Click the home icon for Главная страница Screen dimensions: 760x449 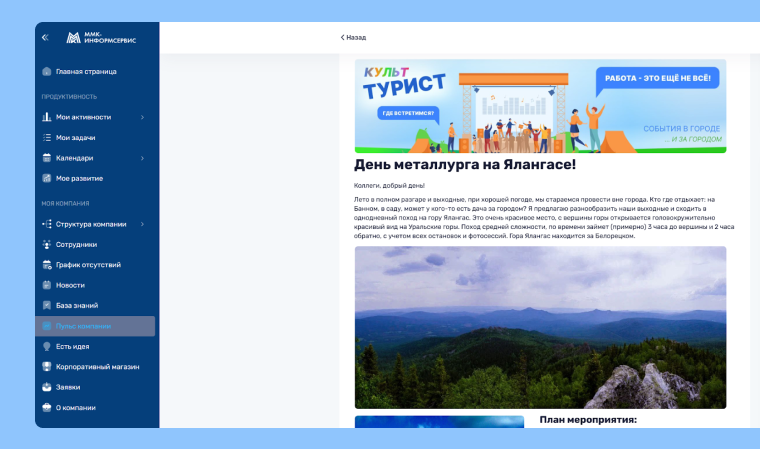pos(47,72)
